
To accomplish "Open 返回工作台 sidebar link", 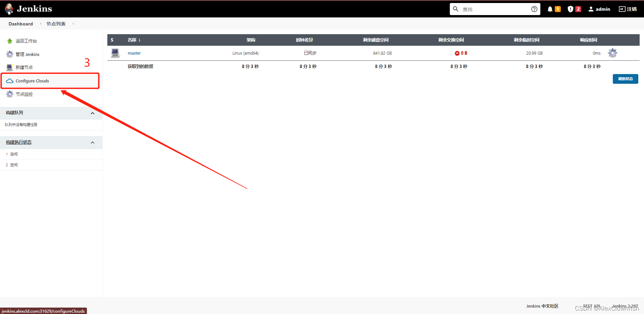I will tap(26, 41).
